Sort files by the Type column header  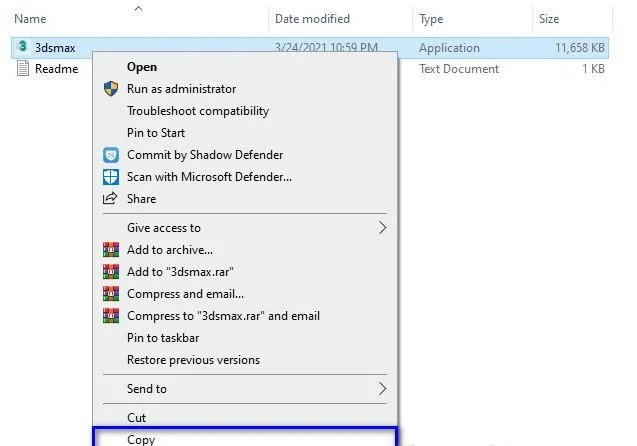click(x=431, y=19)
